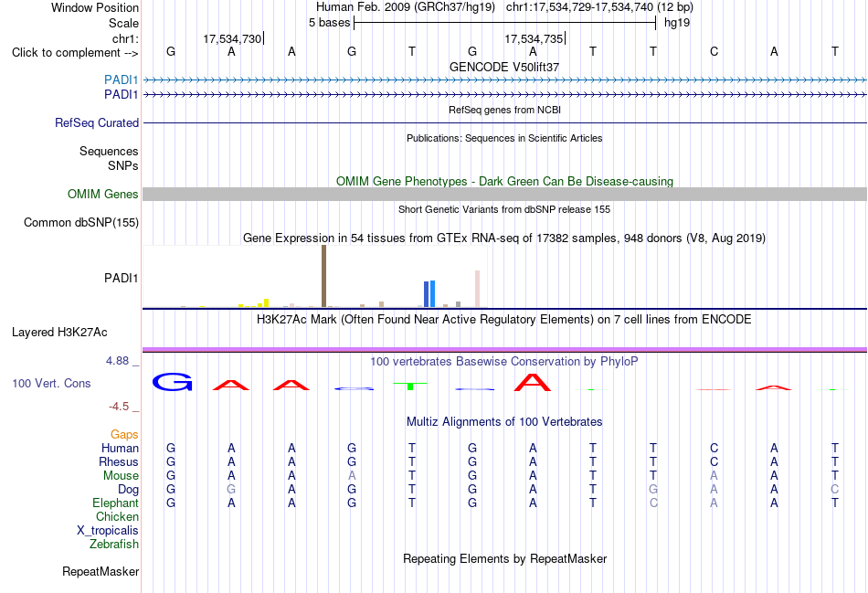Viewport: 868px width, 593px height.
Task: Click the 4.88 PhyloP upper scale value
Action: coord(117,361)
